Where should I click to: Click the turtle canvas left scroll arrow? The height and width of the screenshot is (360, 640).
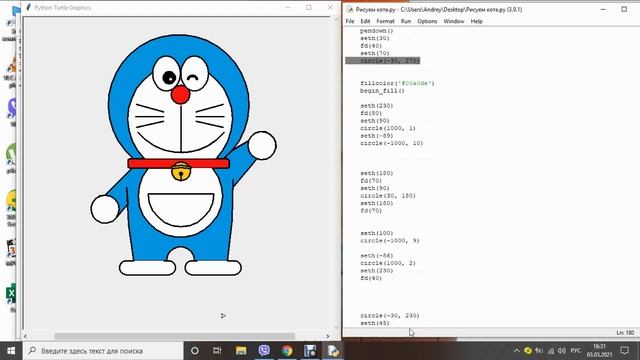coord(25,336)
